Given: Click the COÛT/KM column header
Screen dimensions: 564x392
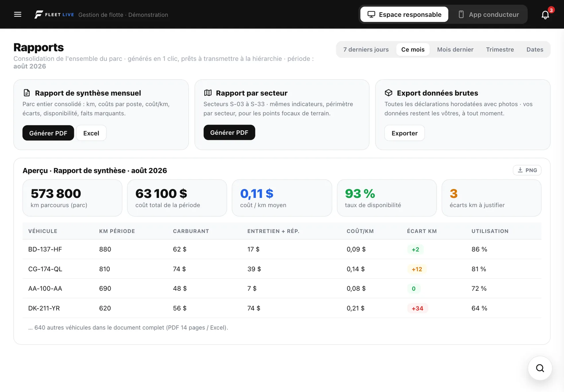Looking at the screenshot, I should (360, 231).
